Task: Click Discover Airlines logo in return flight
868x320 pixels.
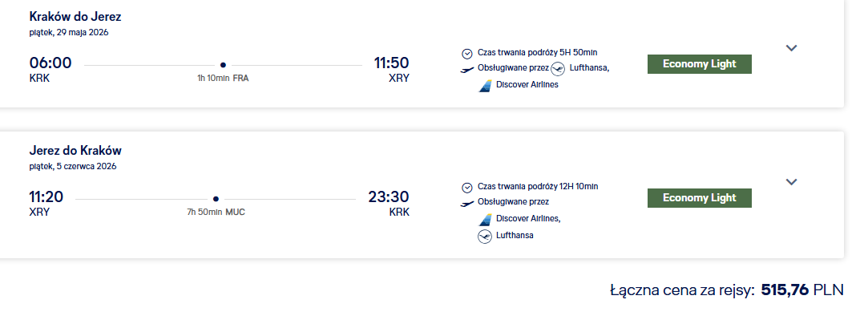Action: [x=485, y=220]
